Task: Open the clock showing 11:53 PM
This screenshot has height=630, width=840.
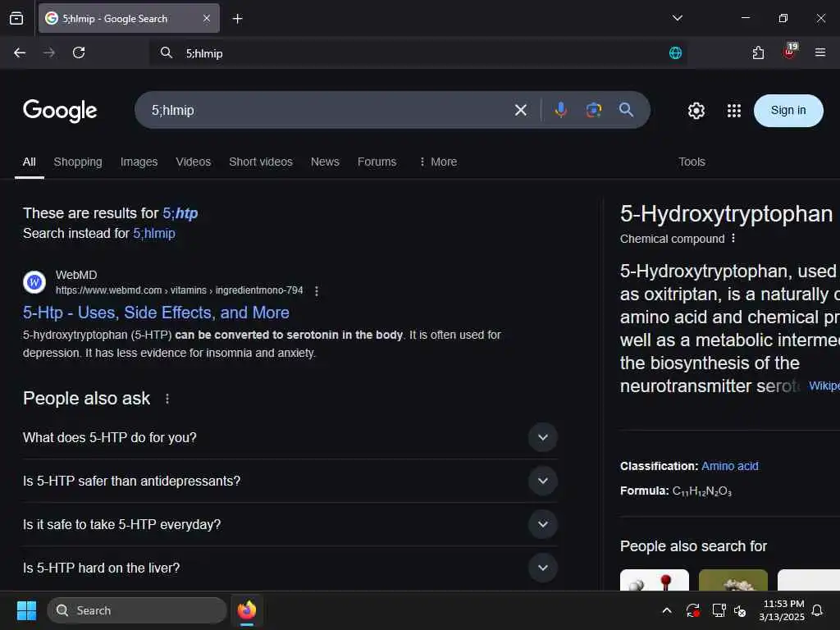Action: point(782,610)
